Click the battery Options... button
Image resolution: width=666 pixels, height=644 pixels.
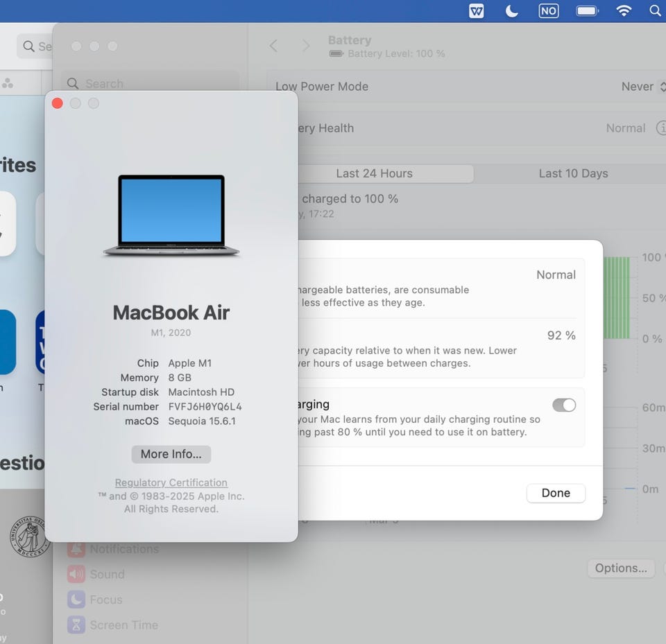click(x=621, y=568)
